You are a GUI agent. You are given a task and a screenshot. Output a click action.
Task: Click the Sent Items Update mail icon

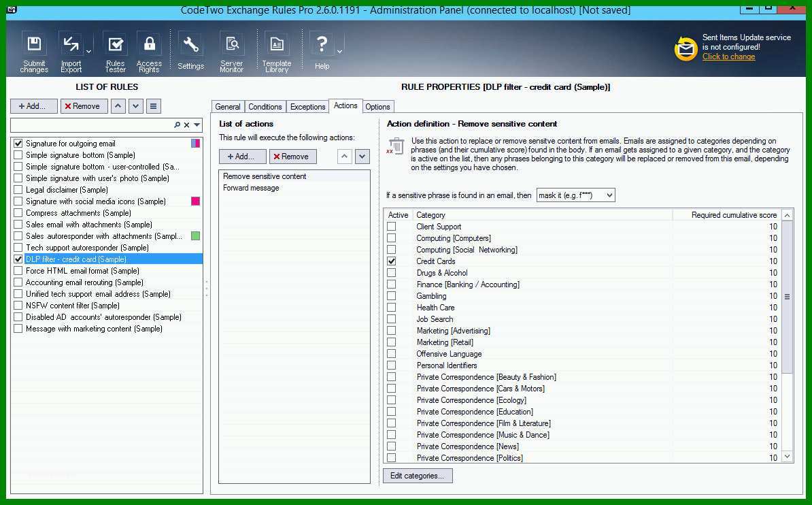[686, 49]
